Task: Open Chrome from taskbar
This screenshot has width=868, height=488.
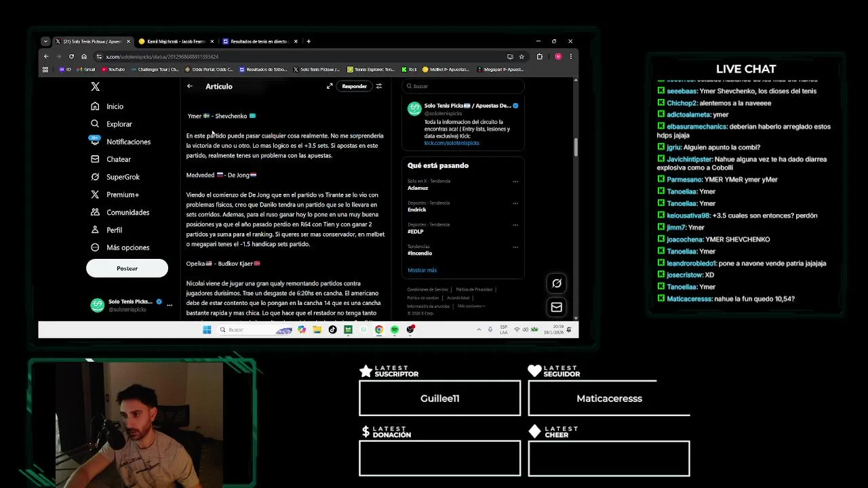Action: (x=379, y=330)
